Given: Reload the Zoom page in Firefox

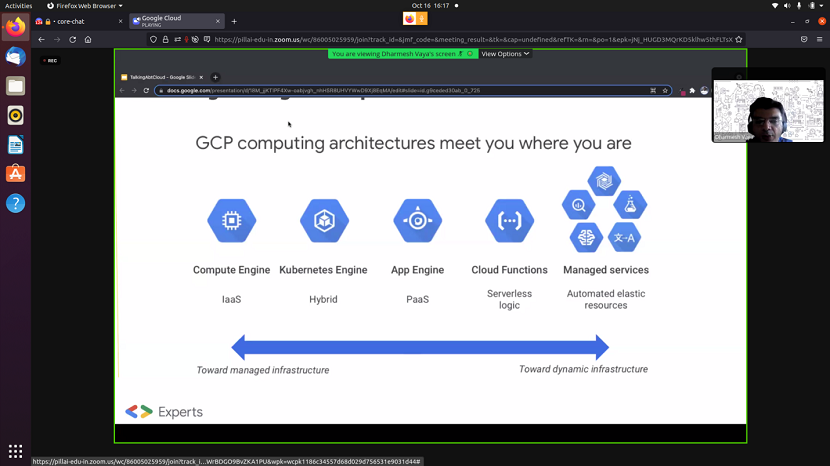Looking at the screenshot, I should (73, 39).
